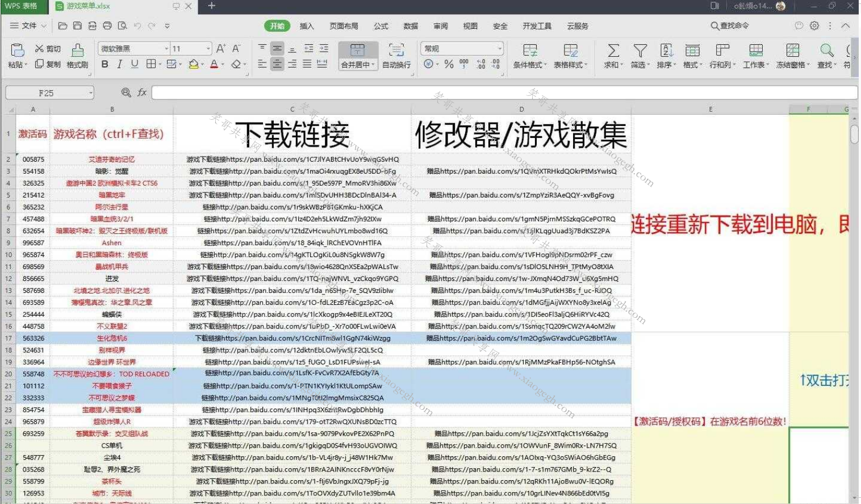Click the decrease indent icon
Screen dimensions: 861x504
click(308, 49)
